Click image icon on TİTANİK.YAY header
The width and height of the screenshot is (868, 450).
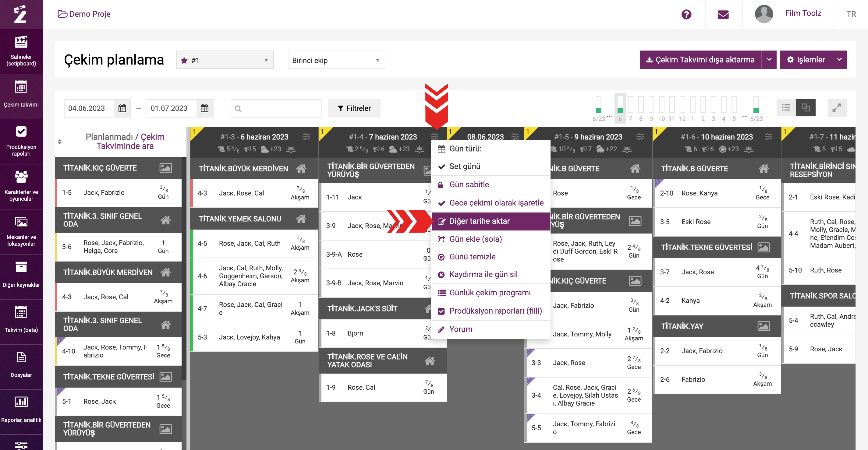coord(763,326)
